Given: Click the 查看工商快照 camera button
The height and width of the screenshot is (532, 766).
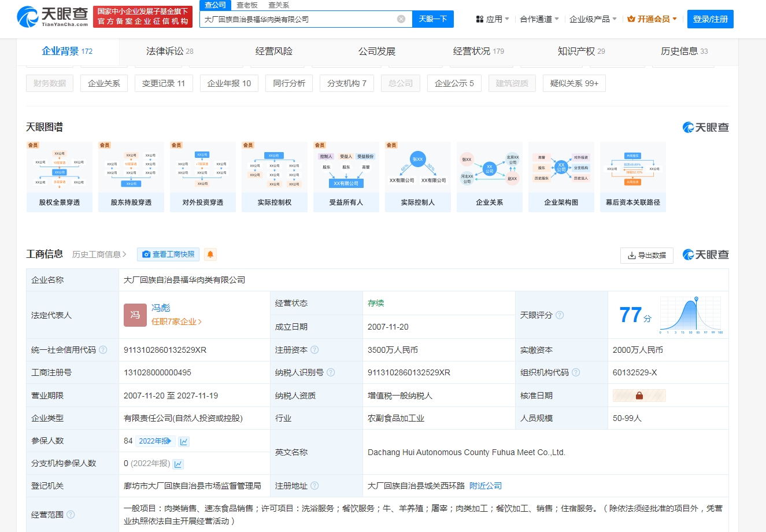Looking at the screenshot, I should coord(168,254).
